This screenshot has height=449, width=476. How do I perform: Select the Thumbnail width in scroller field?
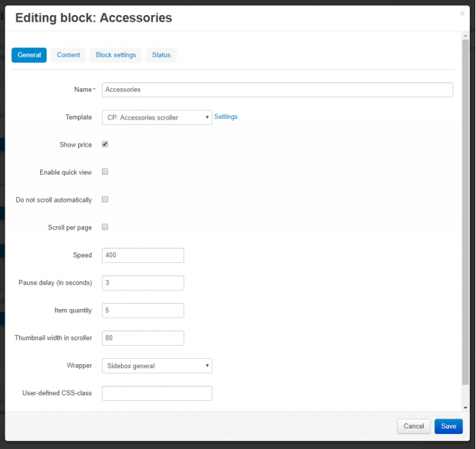point(143,338)
